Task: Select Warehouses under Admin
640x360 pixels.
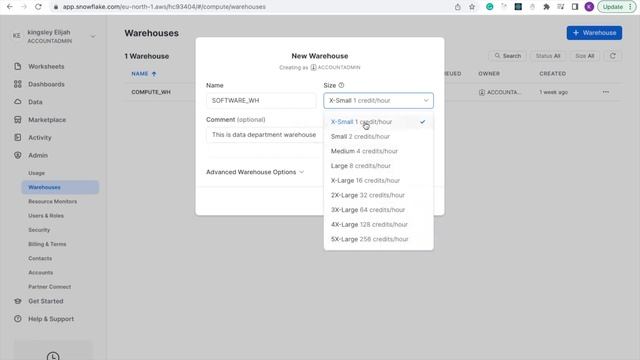Action: 60,187
